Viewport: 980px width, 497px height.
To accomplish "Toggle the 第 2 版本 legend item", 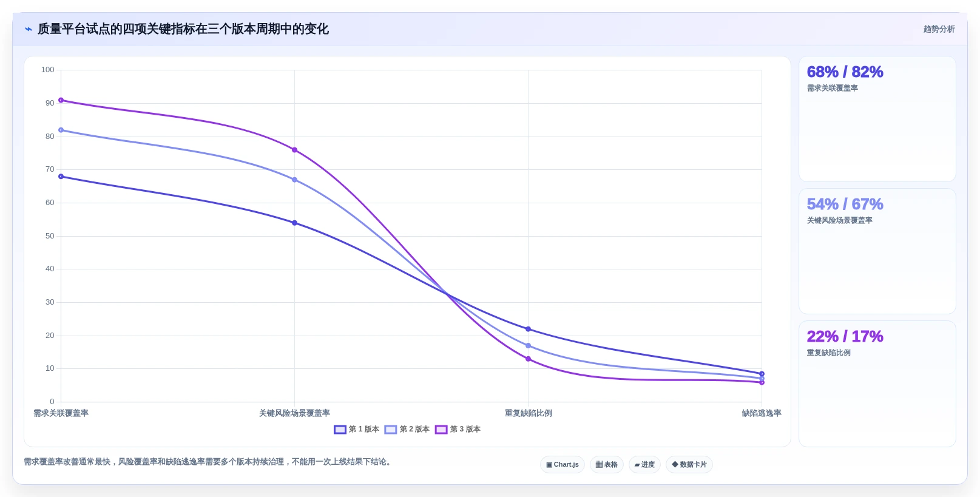I will [407, 429].
